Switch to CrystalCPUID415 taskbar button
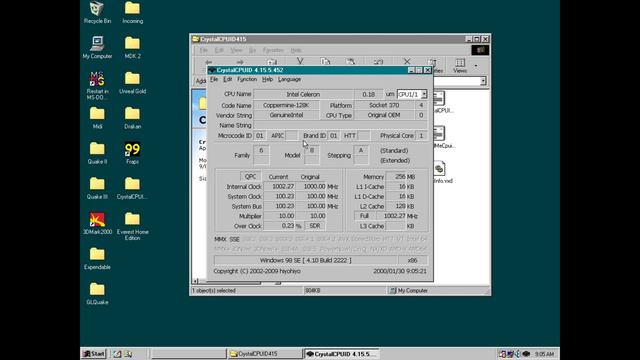This screenshot has width=640, height=360. click(264, 354)
